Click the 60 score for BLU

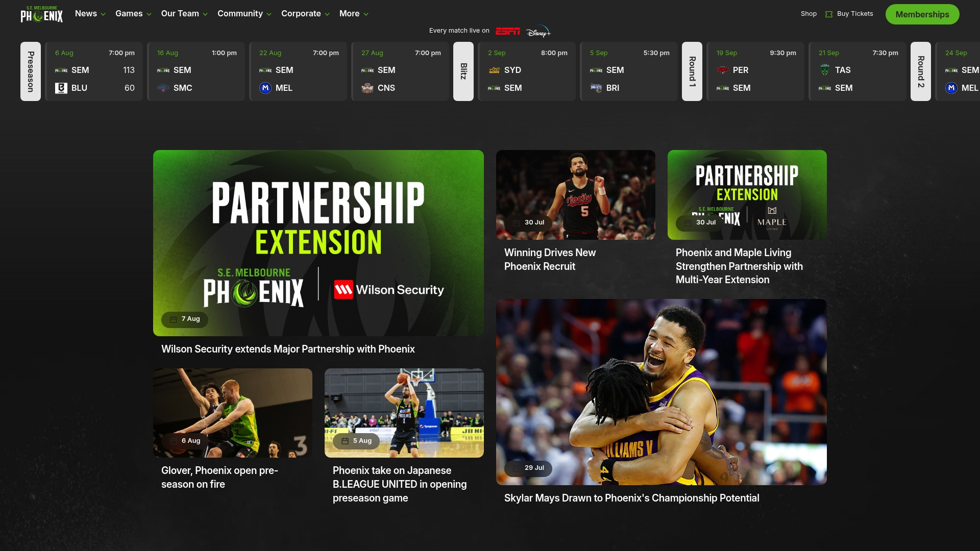[x=130, y=88]
